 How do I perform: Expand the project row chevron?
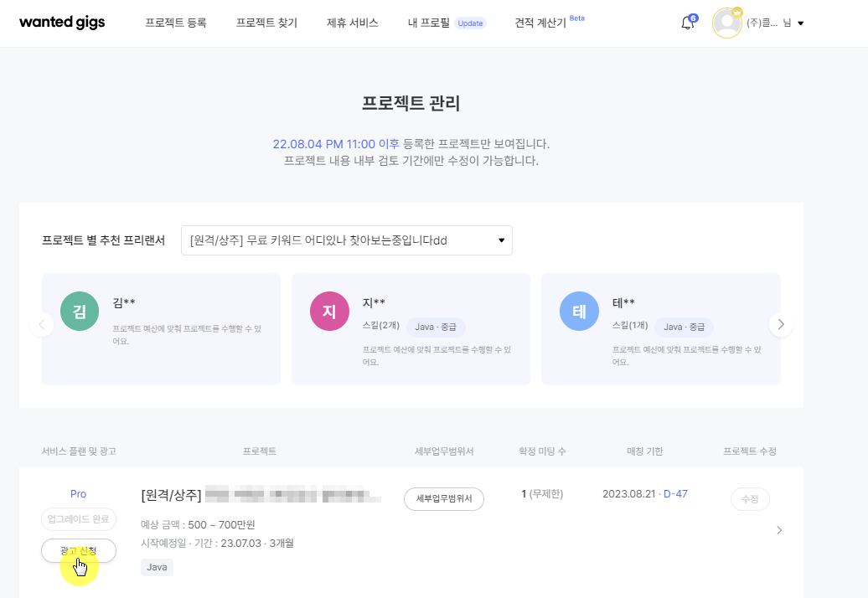click(779, 530)
